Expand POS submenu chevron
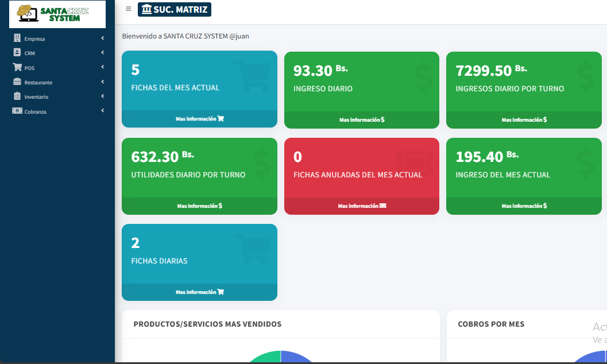The height and width of the screenshot is (364, 607). pos(103,67)
